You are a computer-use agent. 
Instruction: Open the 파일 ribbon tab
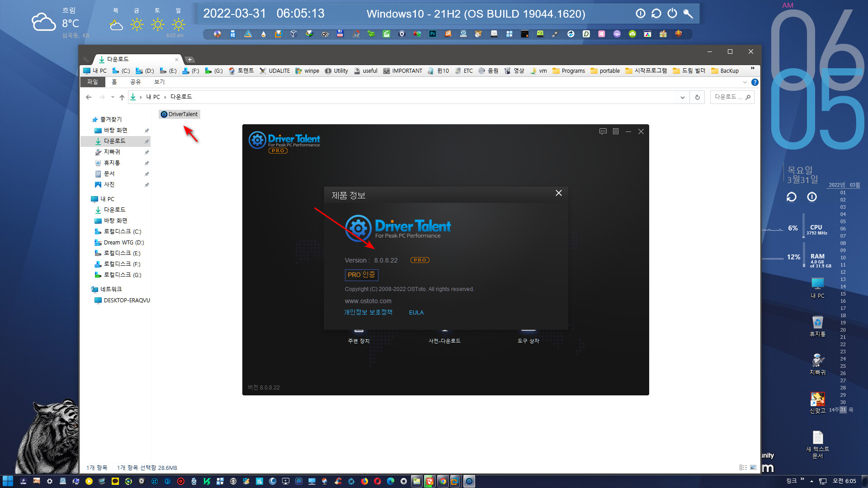tap(93, 82)
